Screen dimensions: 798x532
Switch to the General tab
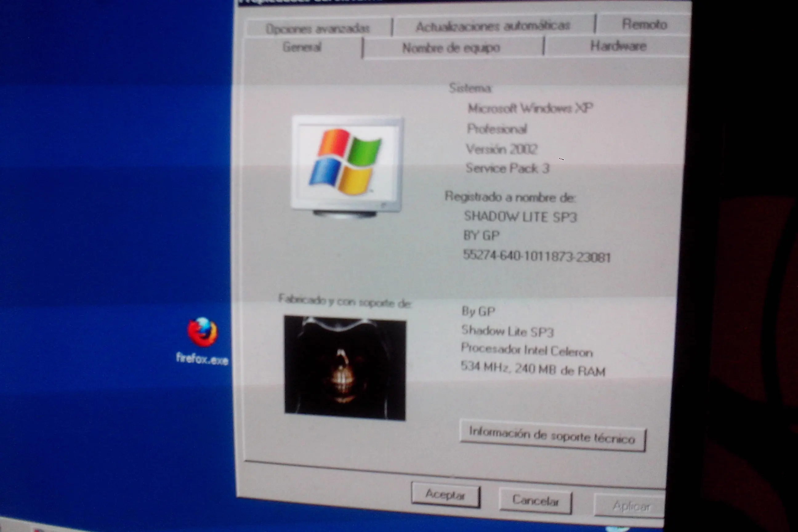[x=302, y=47]
